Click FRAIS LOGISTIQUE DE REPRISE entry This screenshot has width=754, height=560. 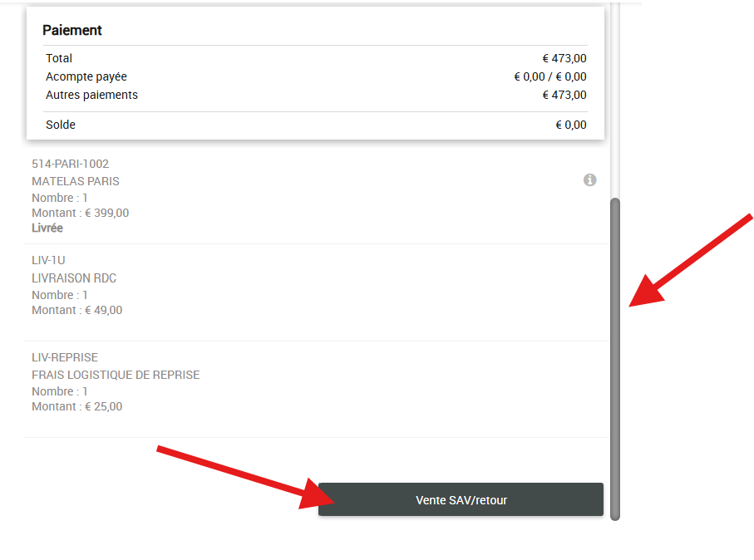pyautogui.click(x=116, y=375)
